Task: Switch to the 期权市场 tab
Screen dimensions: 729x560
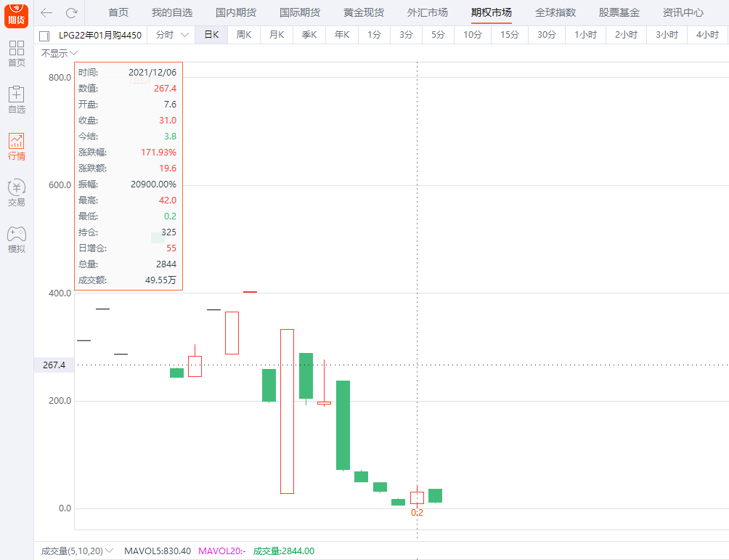Action: pos(491,13)
